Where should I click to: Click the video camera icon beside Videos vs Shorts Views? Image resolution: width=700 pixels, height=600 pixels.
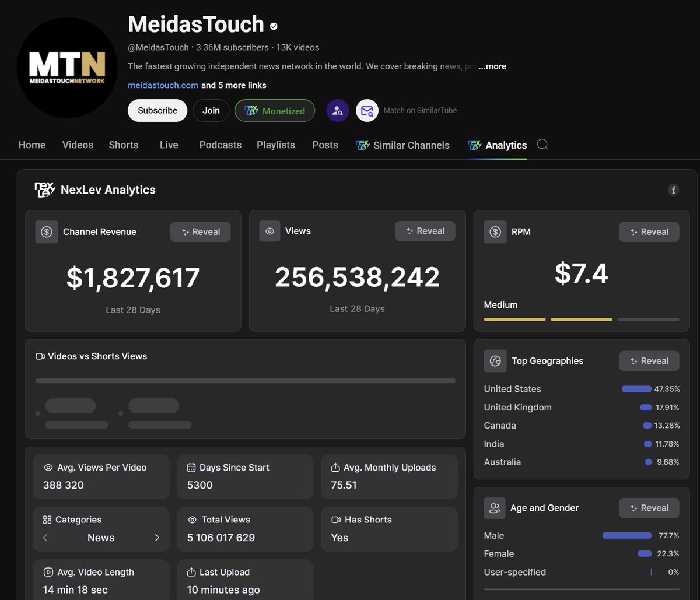tap(40, 356)
